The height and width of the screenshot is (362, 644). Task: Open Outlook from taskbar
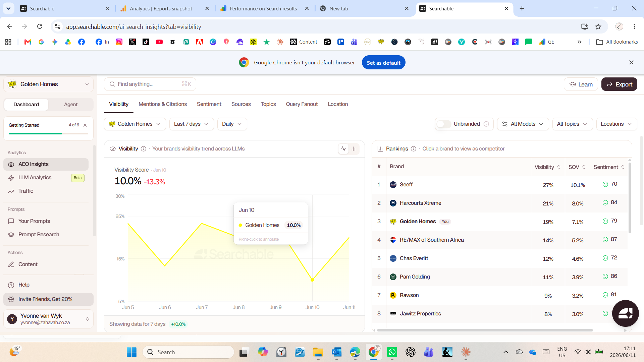coord(336,352)
